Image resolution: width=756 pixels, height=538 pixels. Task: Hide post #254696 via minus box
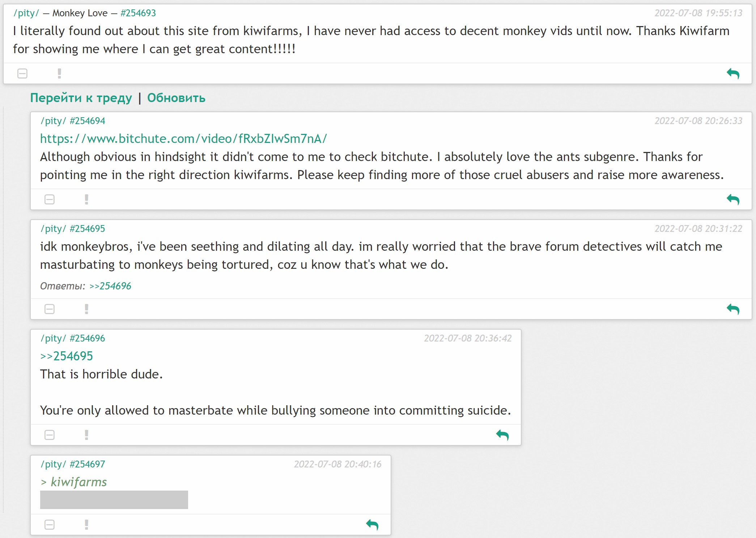tap(50, 435)
